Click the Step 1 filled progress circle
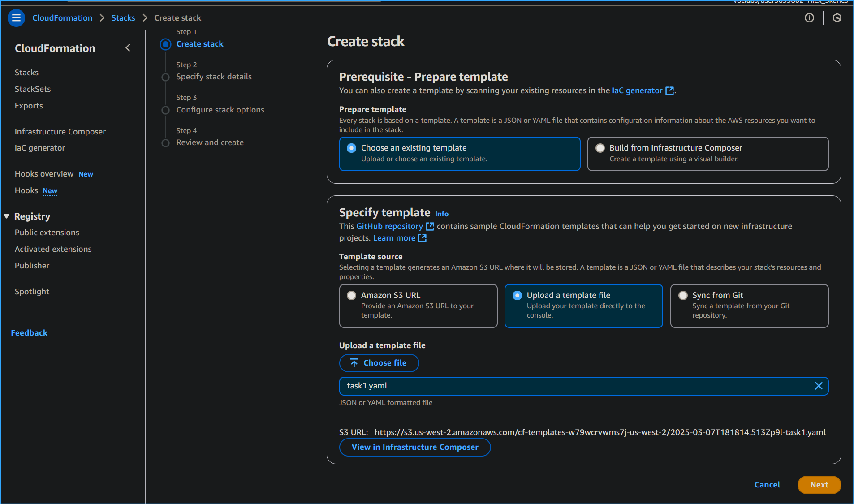The width and height of the screenshot is (854, 504). coord(165,44)
